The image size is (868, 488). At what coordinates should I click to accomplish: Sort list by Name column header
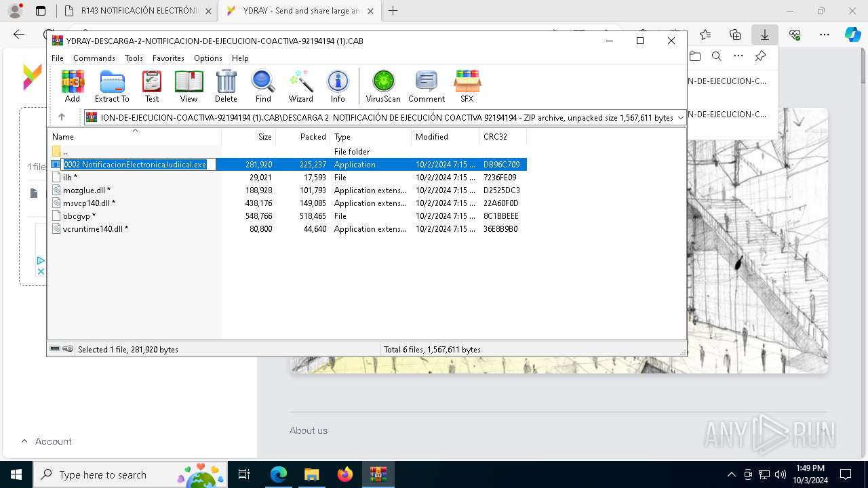coord(134,136)
